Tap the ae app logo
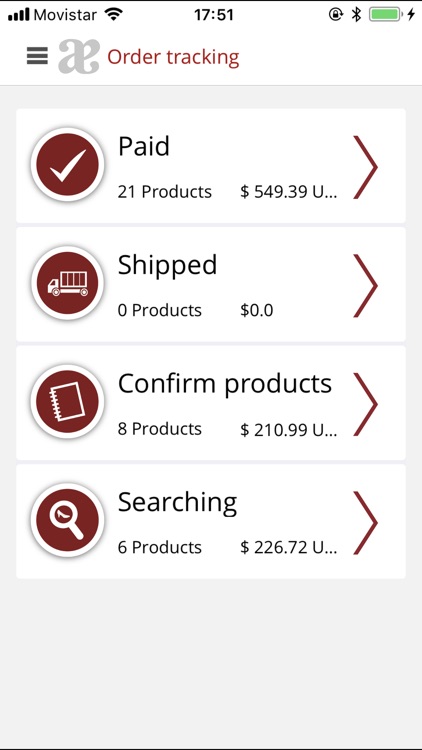This screenshot has width=422, height=750. tap(79, 57)
